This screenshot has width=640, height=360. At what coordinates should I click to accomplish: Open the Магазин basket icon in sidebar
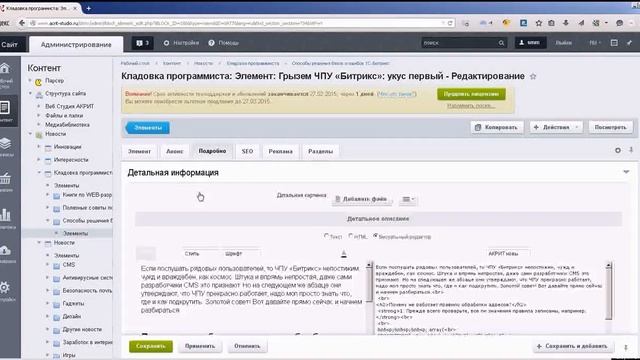pyautogui.click(x=5, y=178)
